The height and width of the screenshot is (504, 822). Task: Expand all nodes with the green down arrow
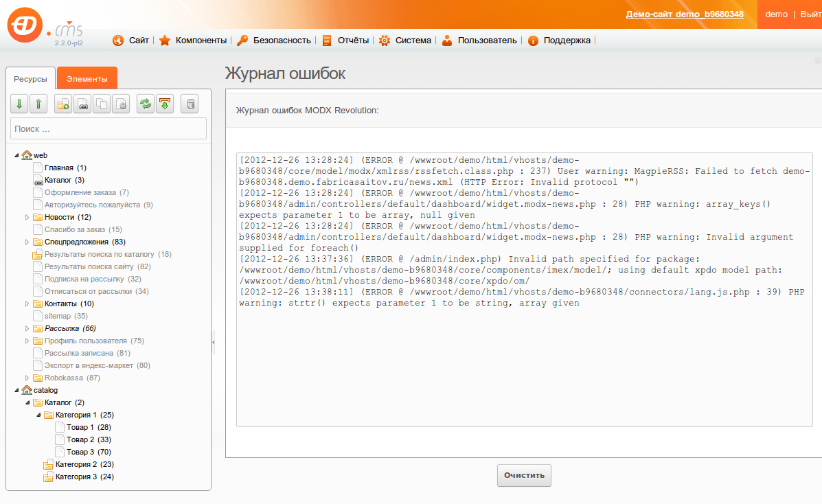[19, 104]
